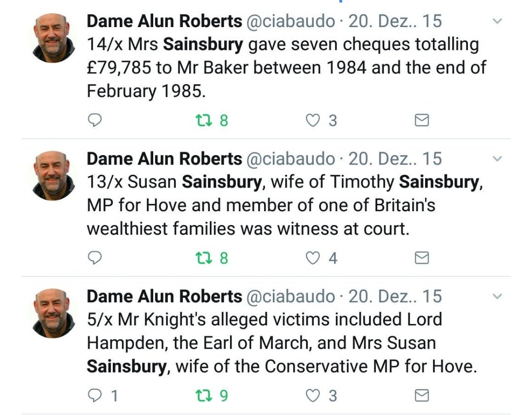Share the 13/x tweet by direct message
This screenshot has height=415, width=532.
coord(422,257)
